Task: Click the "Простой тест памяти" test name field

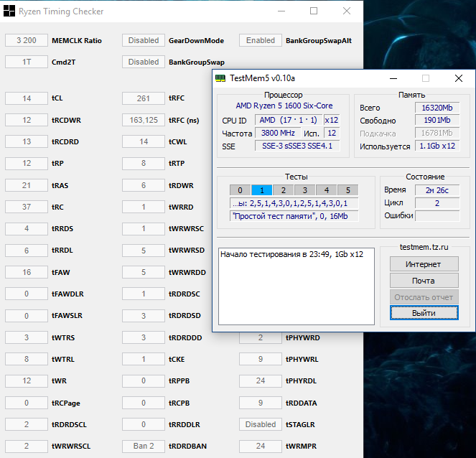Action: (x=294, y=216)
